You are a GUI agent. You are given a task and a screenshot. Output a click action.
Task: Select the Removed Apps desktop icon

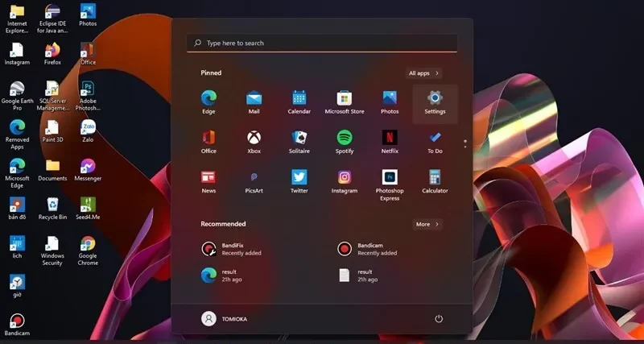click(17, 135)
